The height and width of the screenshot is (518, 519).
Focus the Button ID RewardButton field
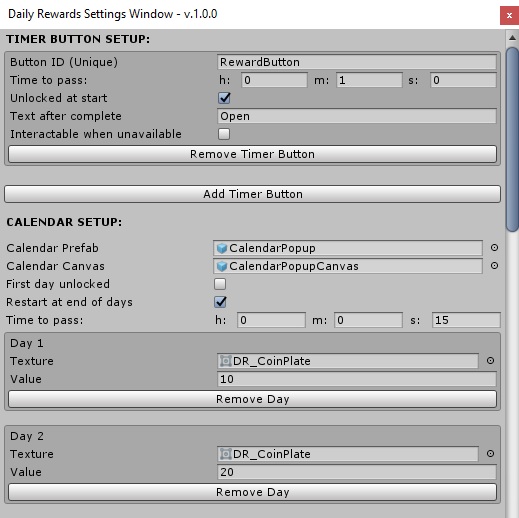coord(357,62)
